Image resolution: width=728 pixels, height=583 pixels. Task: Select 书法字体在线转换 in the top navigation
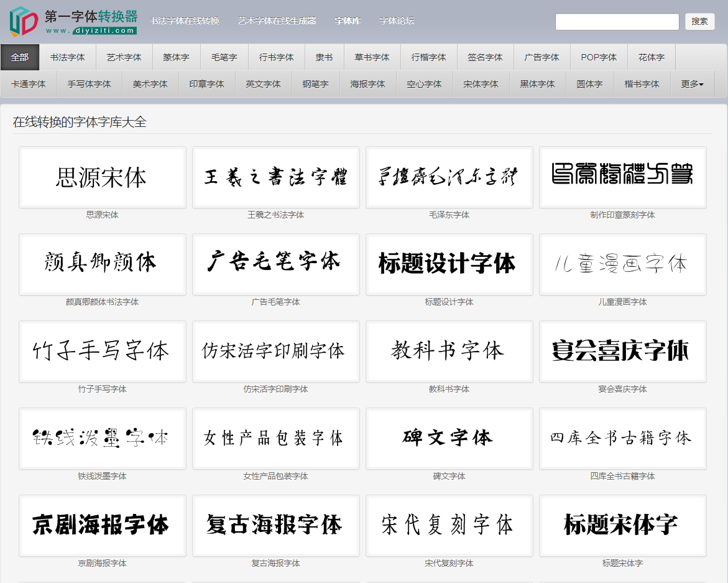tap(185, 21)
